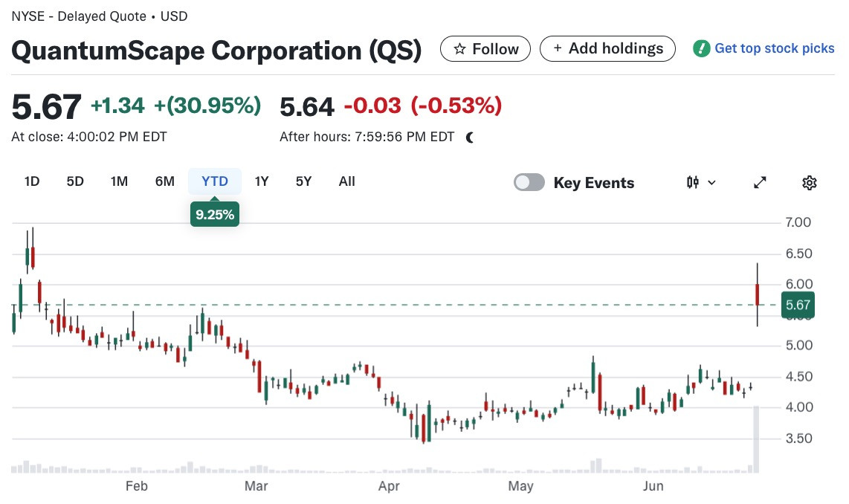This screenshot has width=849, height=504.
Task: Open Get top stock picks link
Action: tap(774, 49)
